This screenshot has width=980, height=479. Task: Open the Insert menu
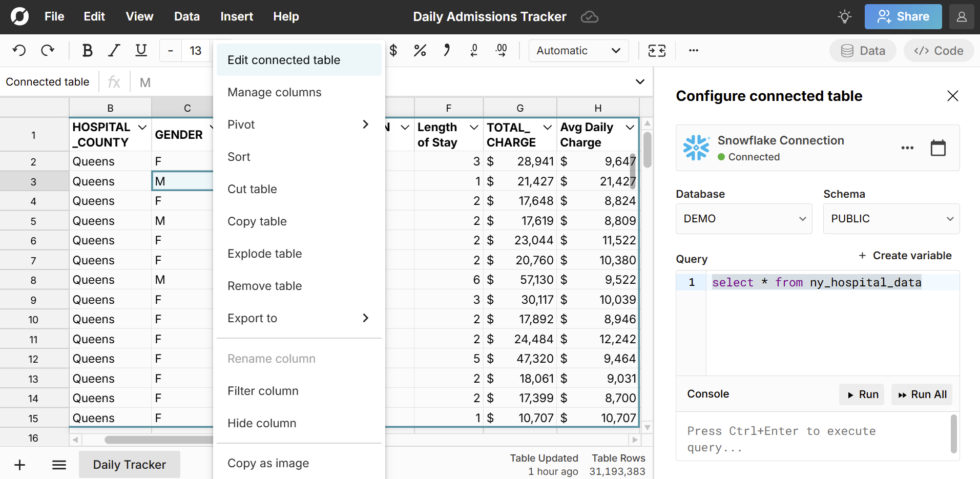[236, 16]
